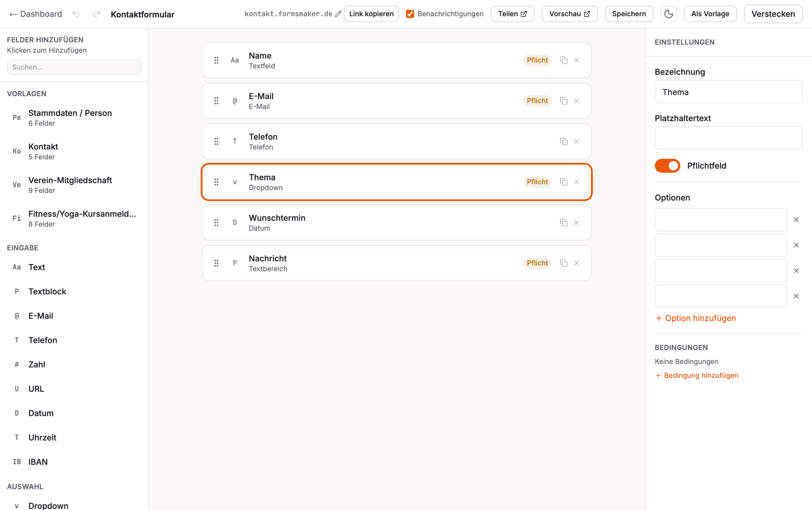Grab the drag handle of Telefon field
This screenshot has height=510, width=812.
216,141
